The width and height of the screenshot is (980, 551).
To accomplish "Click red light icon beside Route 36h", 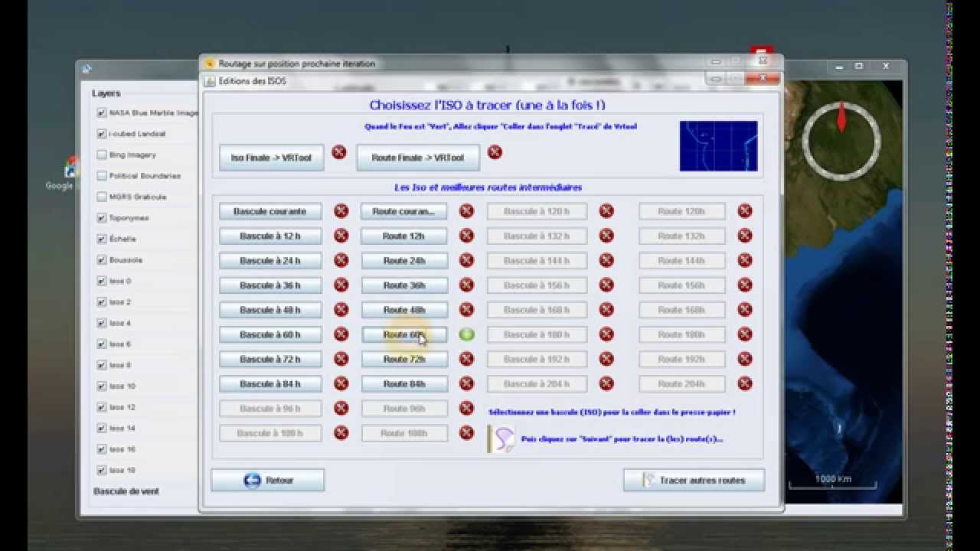I will pos(466,285).
